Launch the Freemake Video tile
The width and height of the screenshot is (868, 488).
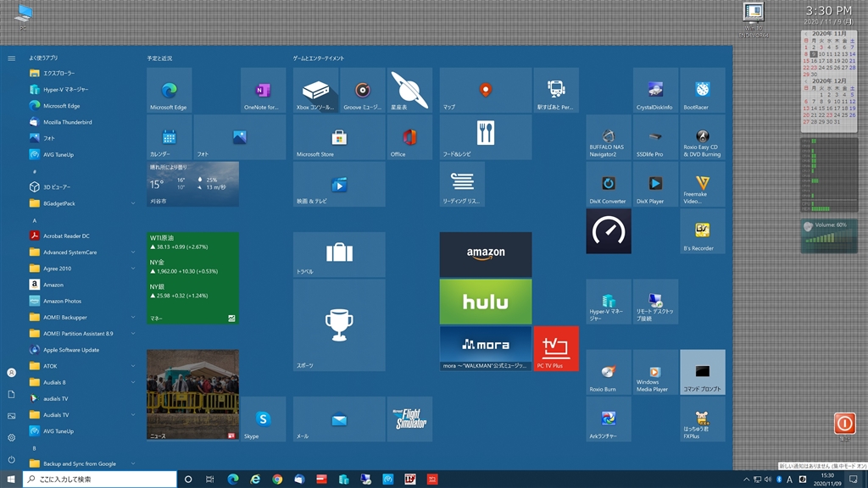point(703,184)
